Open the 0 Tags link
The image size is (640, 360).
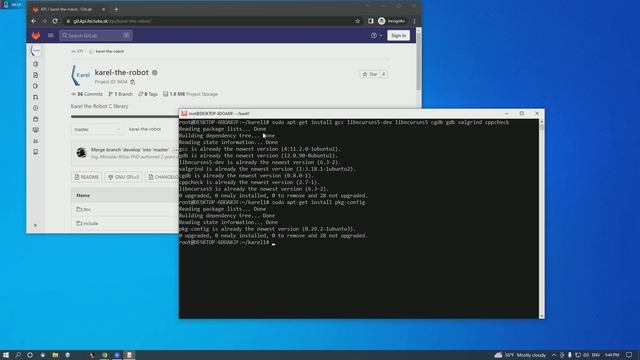point(148,94)
